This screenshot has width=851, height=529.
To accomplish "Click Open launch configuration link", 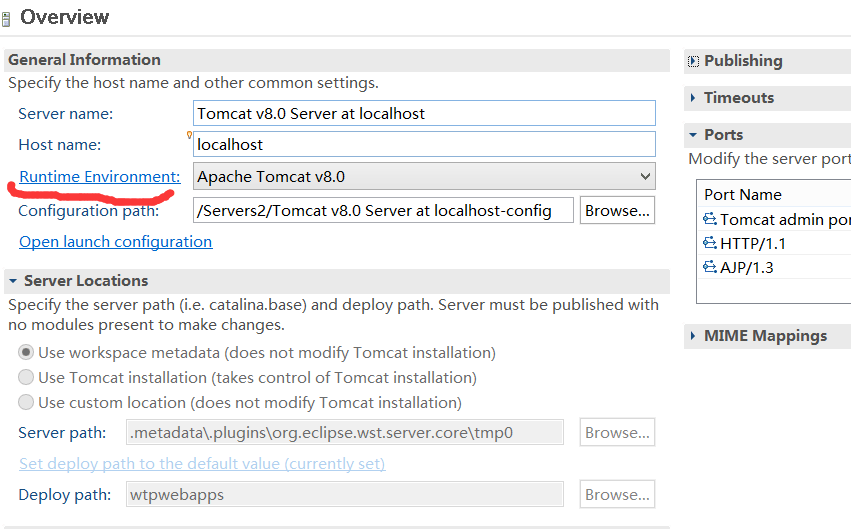I will click(x=115, y=242).
